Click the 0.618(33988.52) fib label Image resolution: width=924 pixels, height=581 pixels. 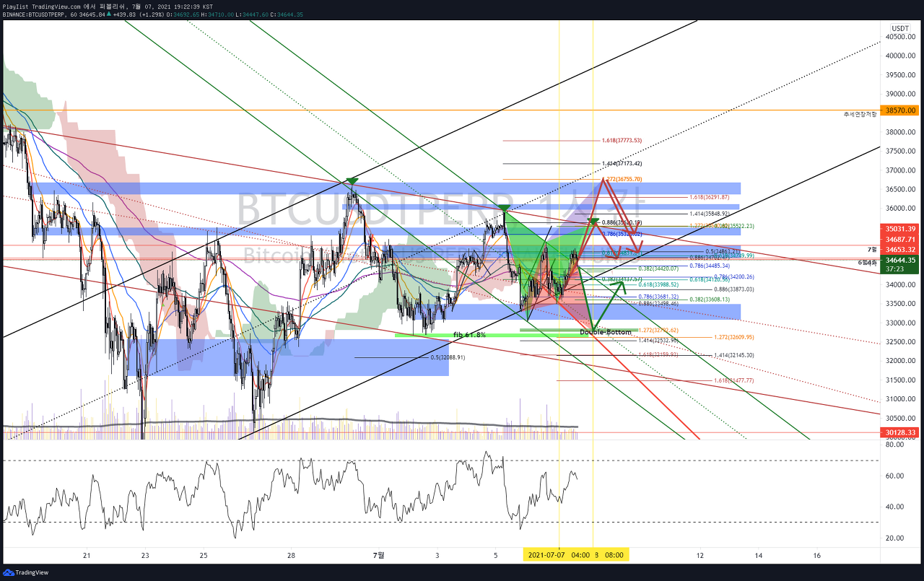tap(658, 284)
